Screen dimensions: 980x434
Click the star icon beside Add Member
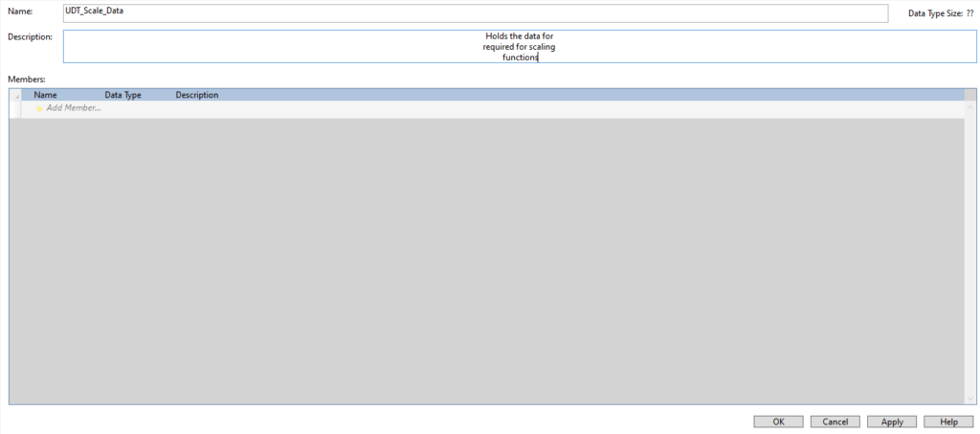click(x=39, y=108)
